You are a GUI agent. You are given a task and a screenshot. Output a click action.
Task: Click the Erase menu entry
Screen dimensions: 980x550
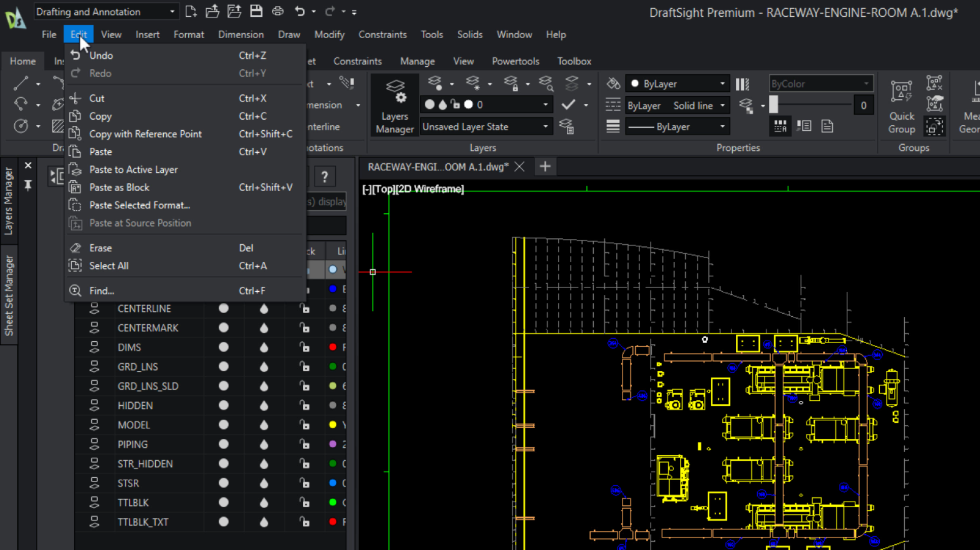click(x=184, y=248)
